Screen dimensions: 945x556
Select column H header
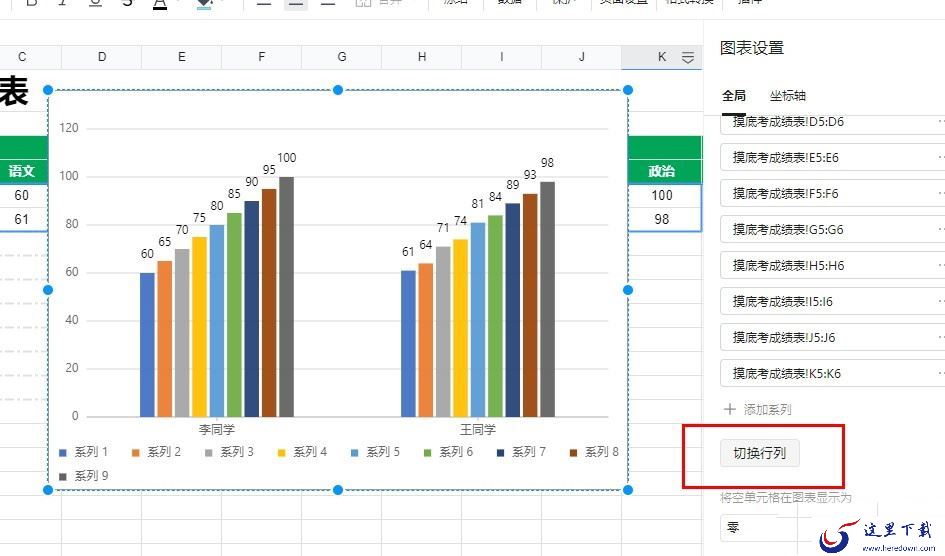tap(422, 57)
